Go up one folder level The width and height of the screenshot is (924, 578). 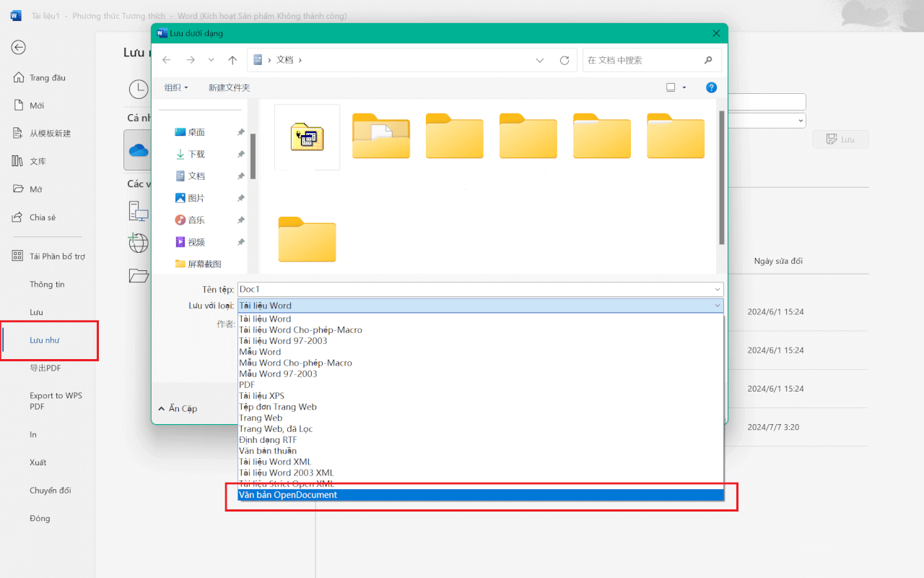[232, 60]
